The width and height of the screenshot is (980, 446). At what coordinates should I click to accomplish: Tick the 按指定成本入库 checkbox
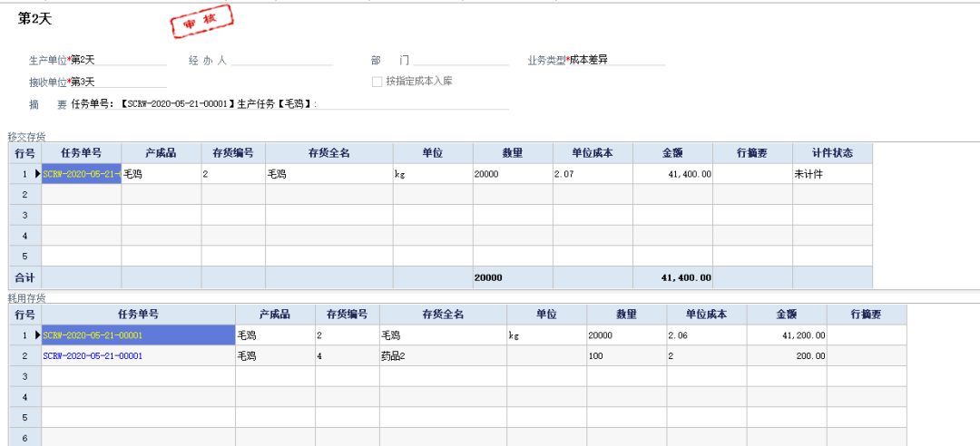pyautogui.click(x=377, y=82)
